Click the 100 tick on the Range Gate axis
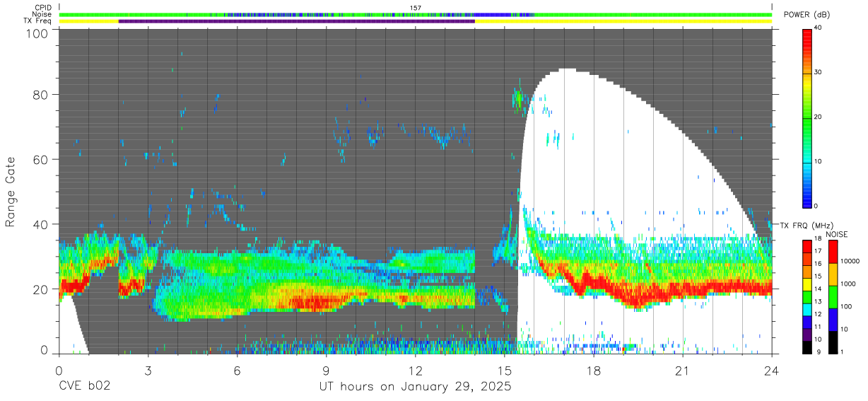Screen dimensions: 868x401 [37, 33]
